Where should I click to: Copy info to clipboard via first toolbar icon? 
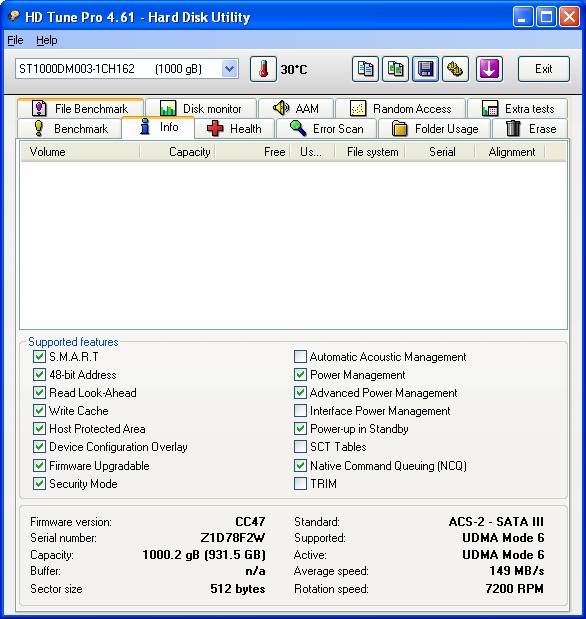tap(365, 69)
